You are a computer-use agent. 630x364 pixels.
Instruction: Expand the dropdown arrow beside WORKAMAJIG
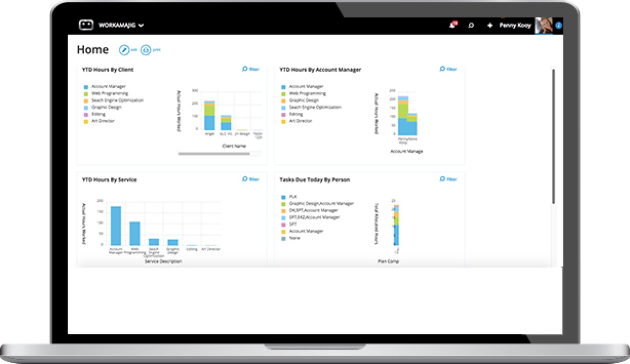point(142,25)
